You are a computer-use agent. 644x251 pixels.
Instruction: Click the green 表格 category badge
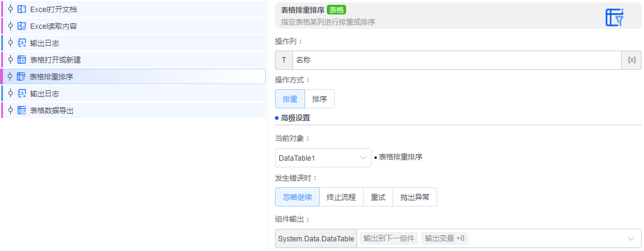tap(337, 11)
